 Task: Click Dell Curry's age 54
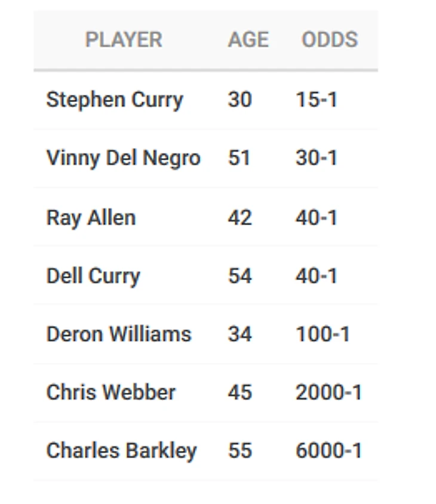(240, 276)
